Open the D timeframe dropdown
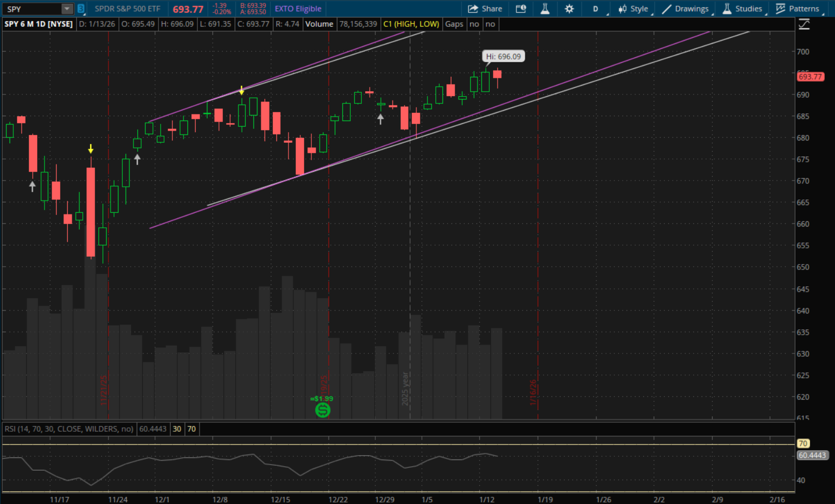835x504 pixels. point(596,9)
